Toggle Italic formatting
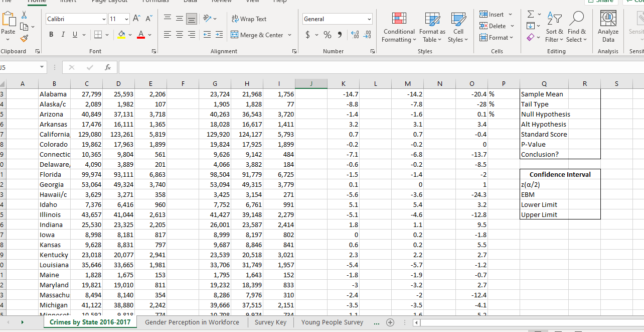The width and height of the screenshot is (644, 332). click(x=64, y=35)
